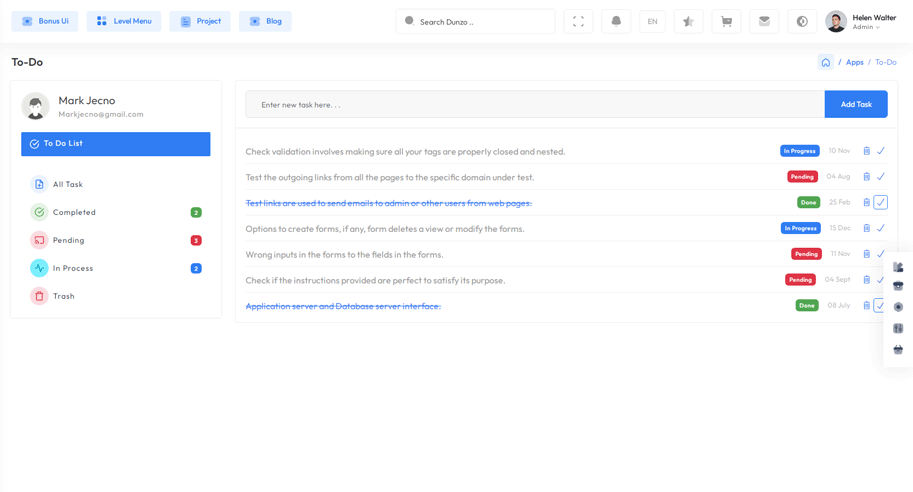
Task: Open the EN language selector
Action: point(652,21)
